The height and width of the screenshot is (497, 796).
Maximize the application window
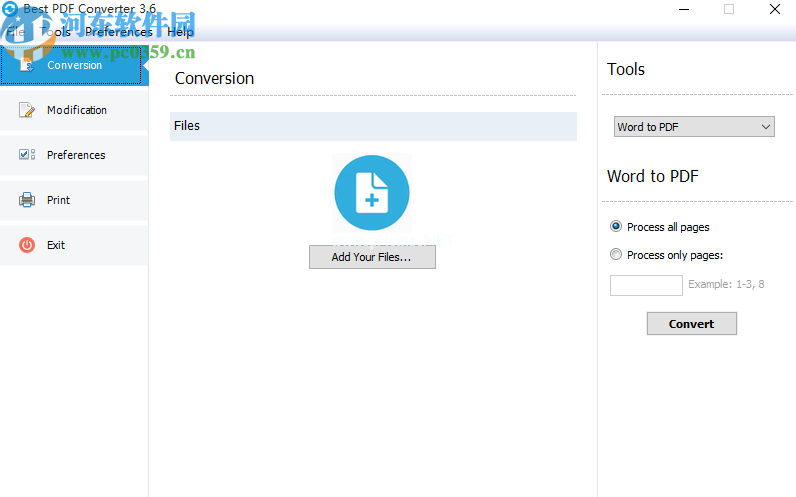[x=729, y=9]
